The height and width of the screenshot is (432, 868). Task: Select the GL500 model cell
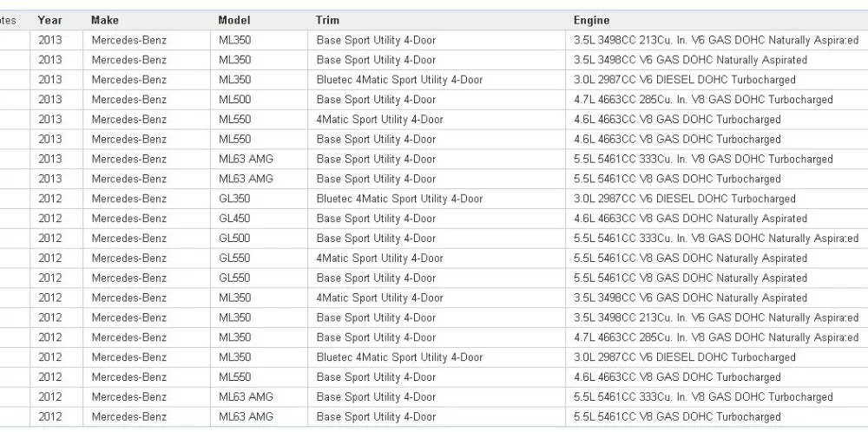pyautogui.click(x=259, y=239)
